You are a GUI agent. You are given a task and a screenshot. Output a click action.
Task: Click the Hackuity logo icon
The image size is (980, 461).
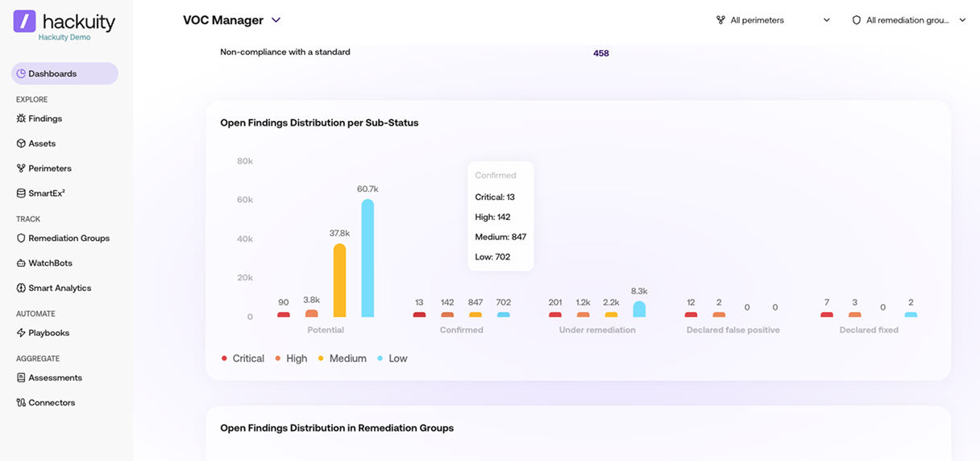click(24, 21)
